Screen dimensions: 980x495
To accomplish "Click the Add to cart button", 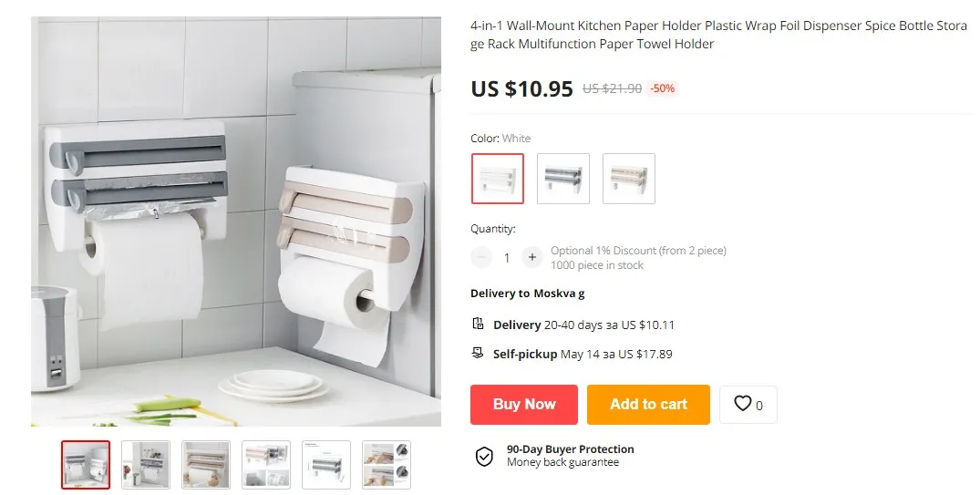I will tap(648, 405).
